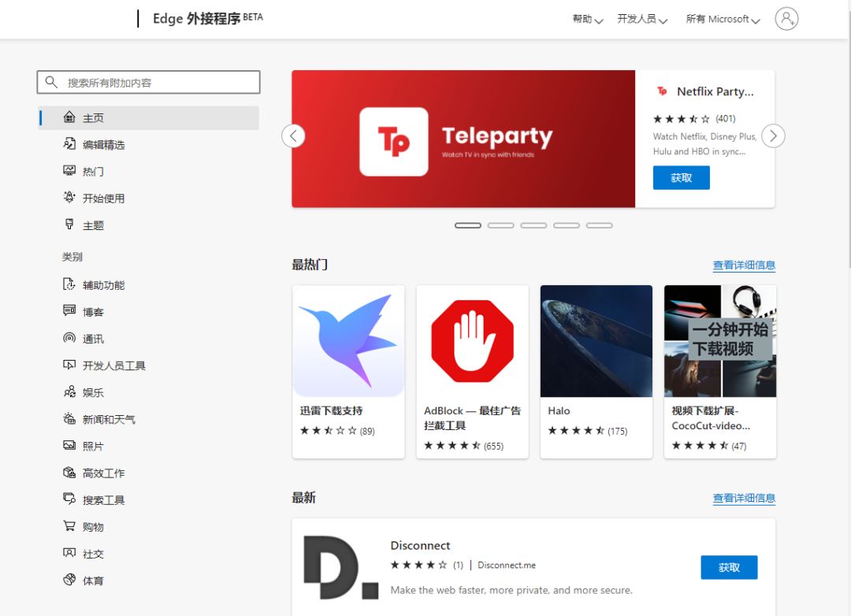The image size is (851, 616).
Task: Select 主页 in the sidebar
Action: (x=93, y=118)
